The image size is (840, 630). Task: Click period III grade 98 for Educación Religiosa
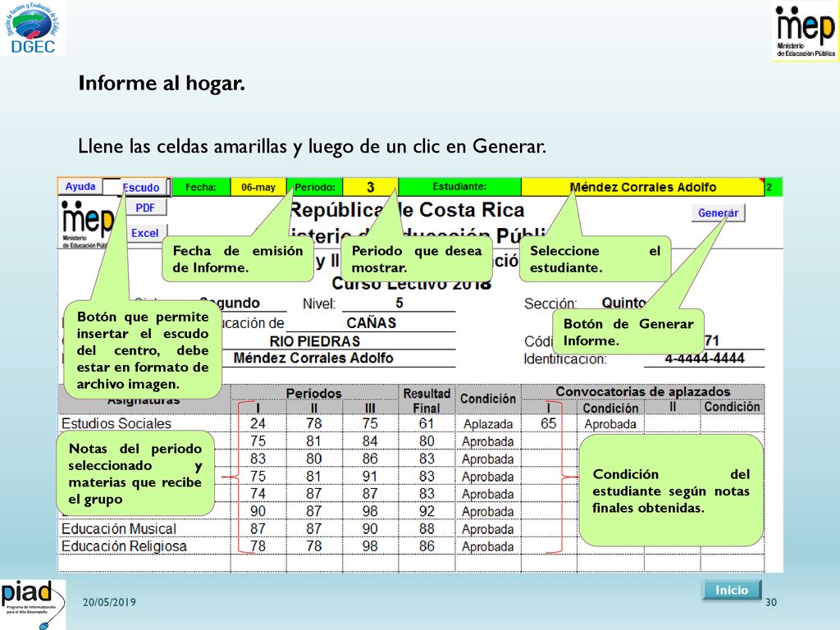click(x=370, y=546)
